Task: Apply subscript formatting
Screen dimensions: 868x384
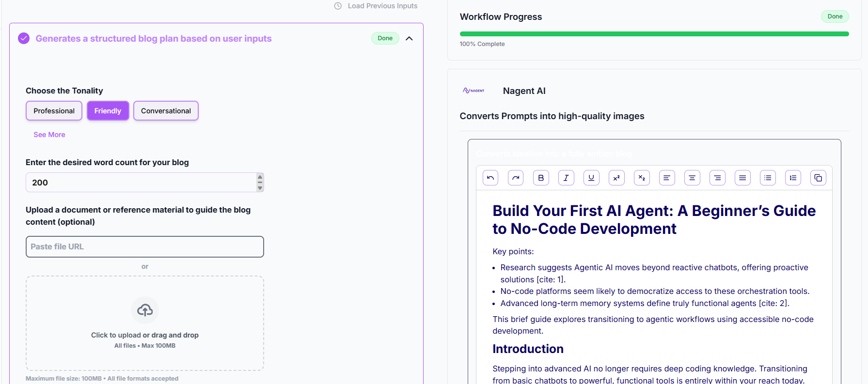Action: click(x=642, y=178)
